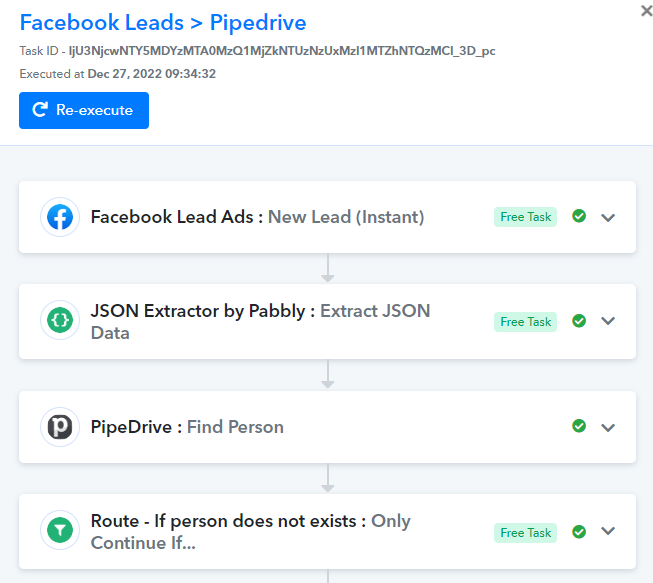
Task: Expand the JSON Extractor step chevron
Action: point(608,321)
